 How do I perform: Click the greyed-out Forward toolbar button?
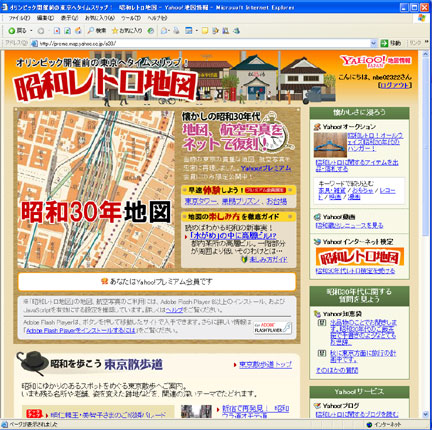pyautogui.click(x=41, y=31)
